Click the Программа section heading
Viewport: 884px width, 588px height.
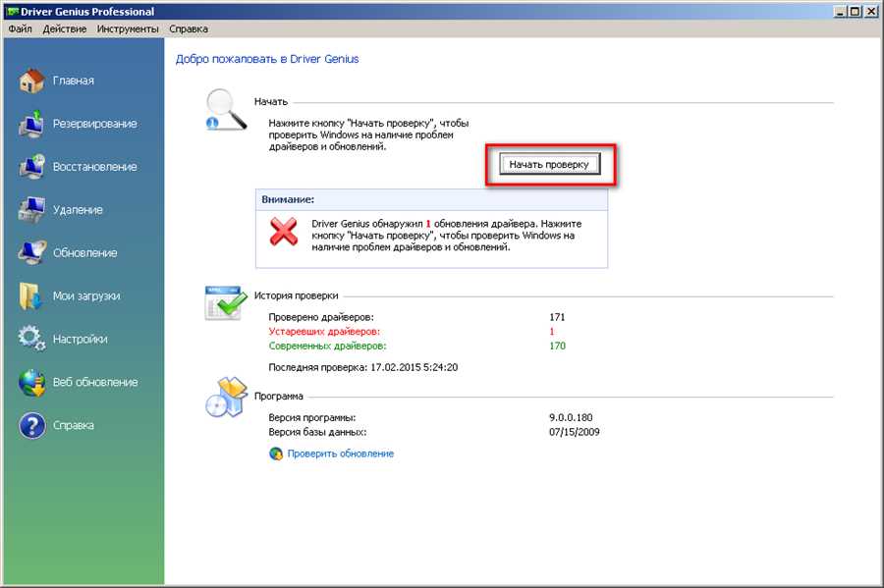[279, 396]
